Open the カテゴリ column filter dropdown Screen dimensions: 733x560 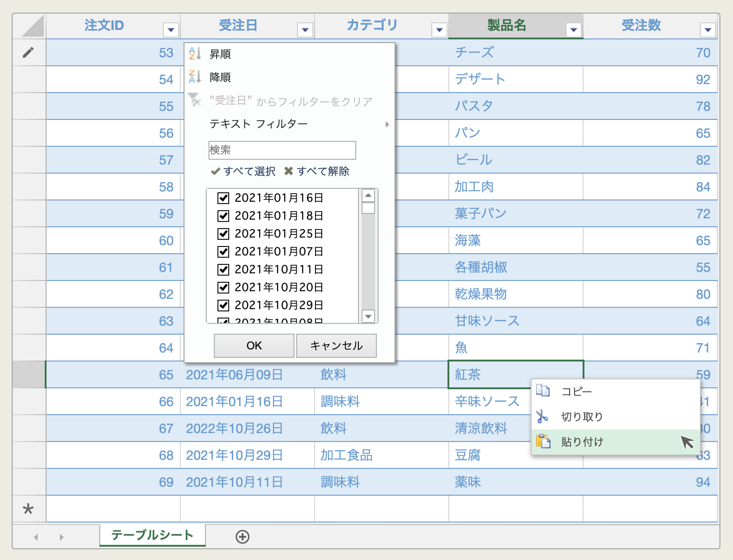[x=439, y=30]
